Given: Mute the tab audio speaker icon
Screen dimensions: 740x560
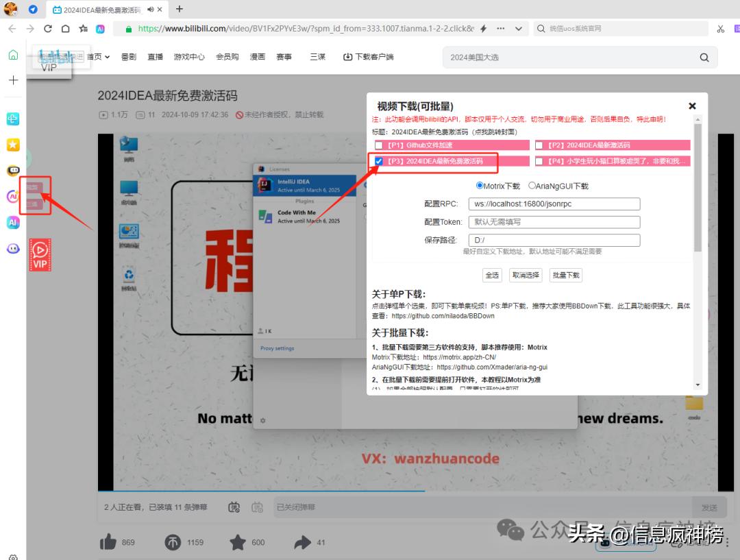Looking at the screenshot, I should [151, 10].
